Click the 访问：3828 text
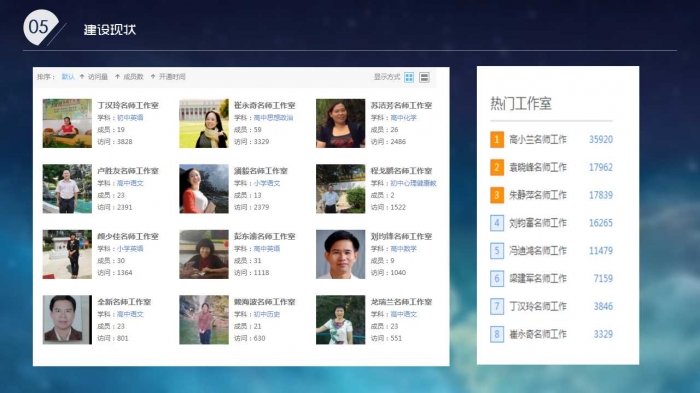The height and width of the screenshot is (393, 700). click(x=115, y=142)
